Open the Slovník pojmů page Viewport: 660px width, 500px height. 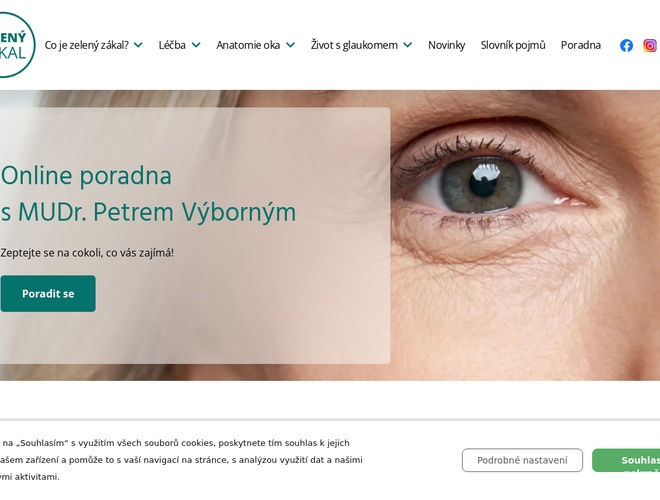tap(513, 45)
